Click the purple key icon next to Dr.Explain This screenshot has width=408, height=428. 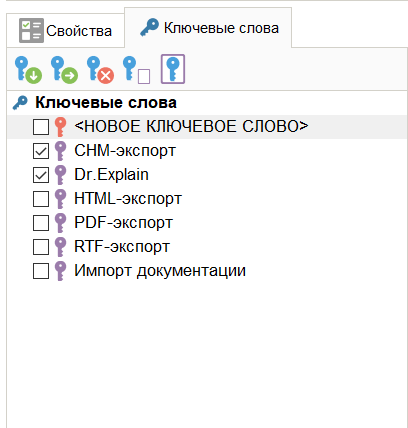pos(60,175)
